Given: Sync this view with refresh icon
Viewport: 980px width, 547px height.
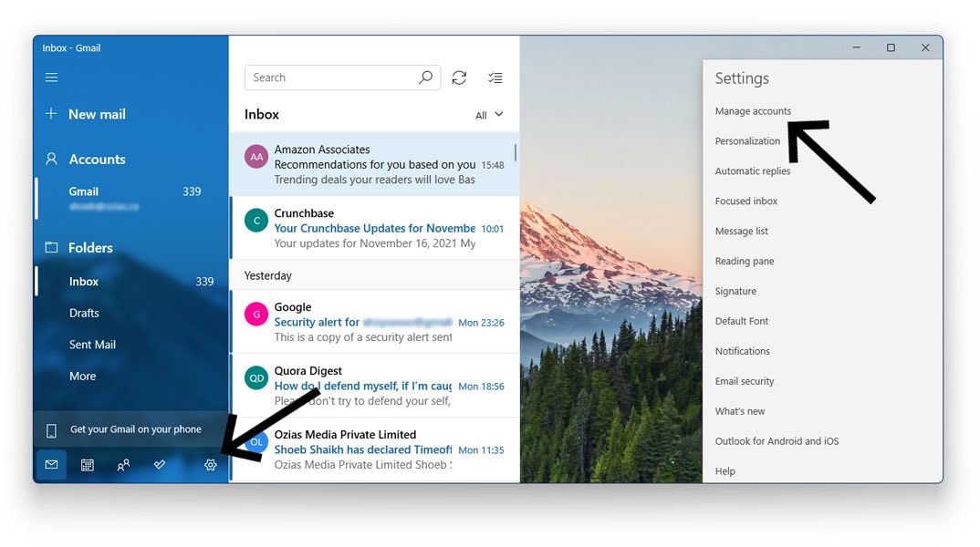Looking at the screenshot, I should point(459,77).
